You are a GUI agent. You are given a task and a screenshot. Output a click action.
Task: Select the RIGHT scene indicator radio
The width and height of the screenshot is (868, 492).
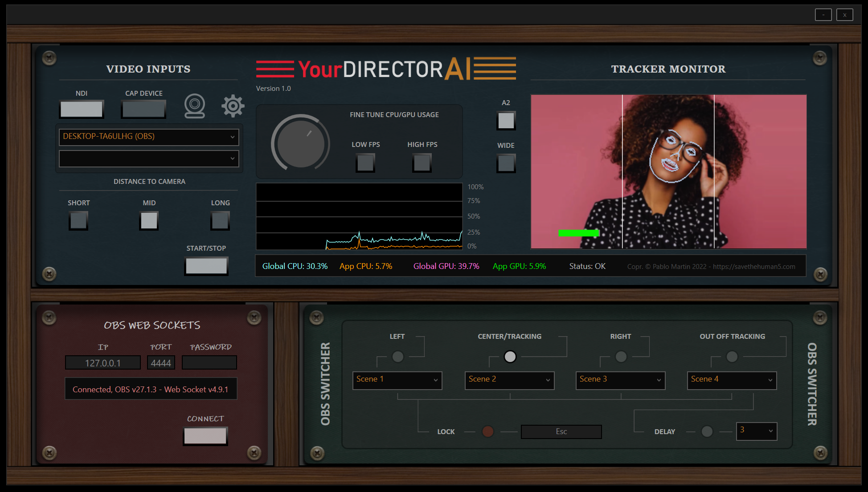tap(621, 357)
